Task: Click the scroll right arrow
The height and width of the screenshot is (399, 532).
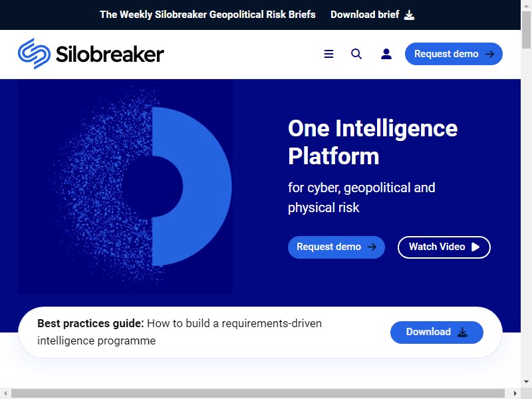Action: click(x=515, y=394)
